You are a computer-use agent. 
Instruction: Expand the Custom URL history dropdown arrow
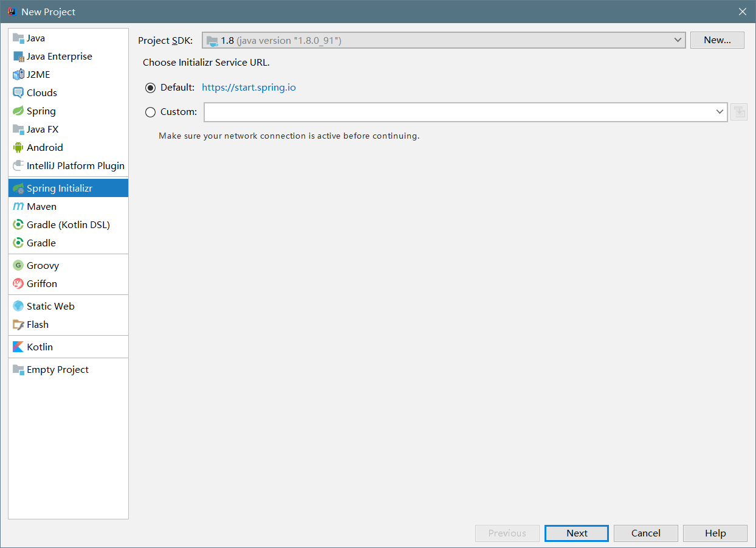720,112
